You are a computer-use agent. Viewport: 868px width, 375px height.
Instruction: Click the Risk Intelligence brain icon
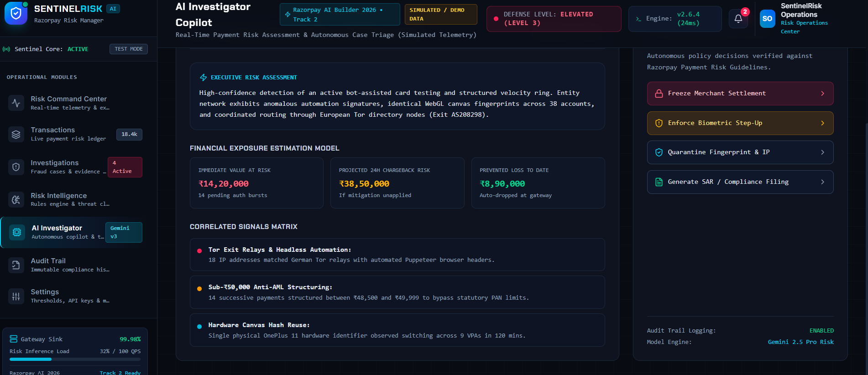[16, 200]
